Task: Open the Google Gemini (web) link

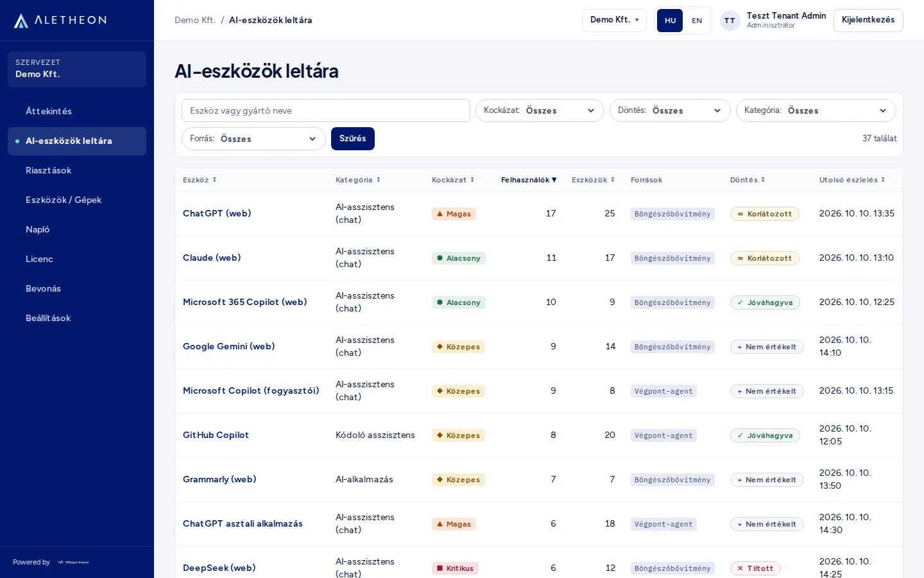Action: [229, 347]
